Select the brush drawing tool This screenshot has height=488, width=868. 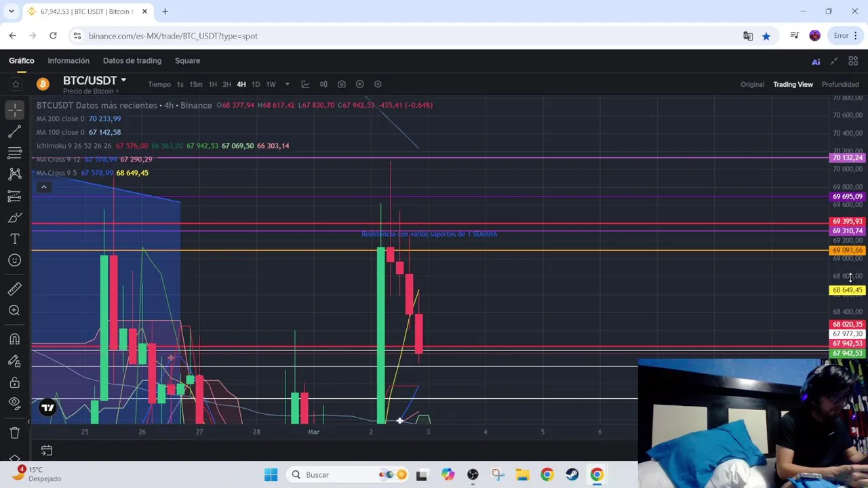pos(14,218)
